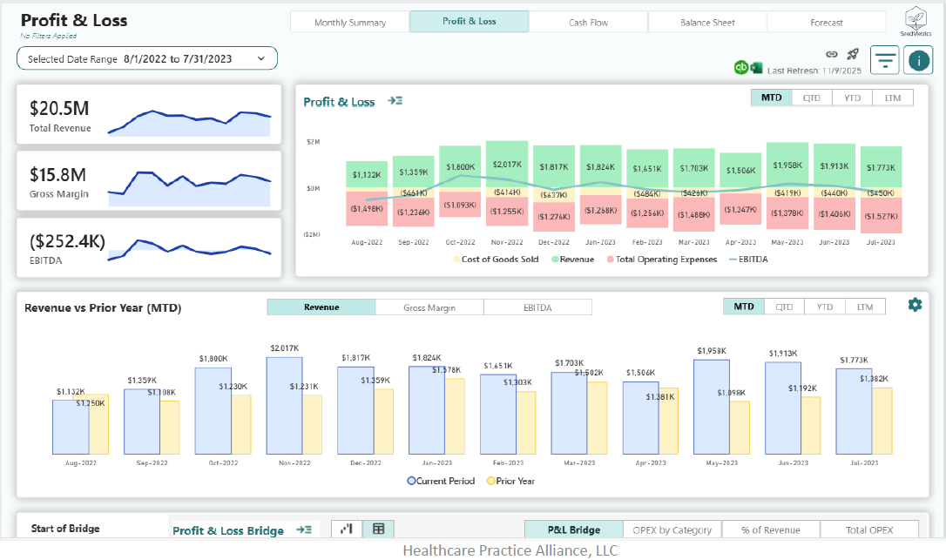Open the drill-through arrow beside Profit & Loss title
Viewport: 946px width, 560px height.
click(x=395, y=101)
